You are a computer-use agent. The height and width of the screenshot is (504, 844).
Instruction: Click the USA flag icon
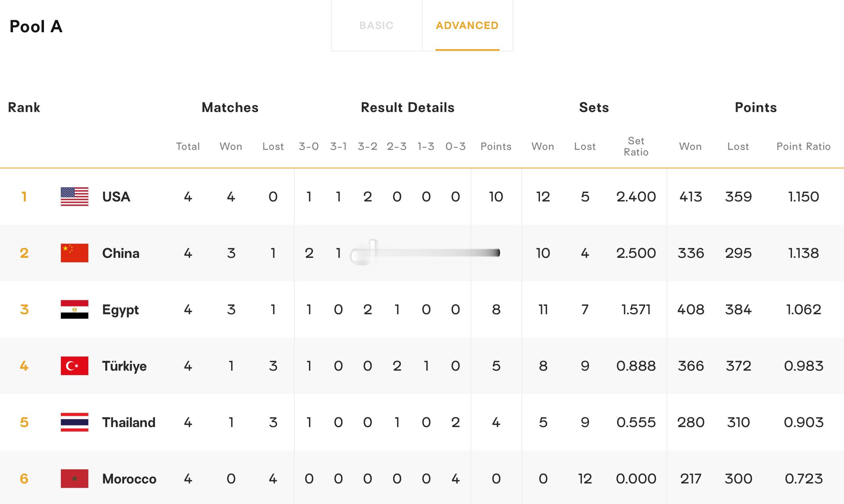[x=75, y=197]
